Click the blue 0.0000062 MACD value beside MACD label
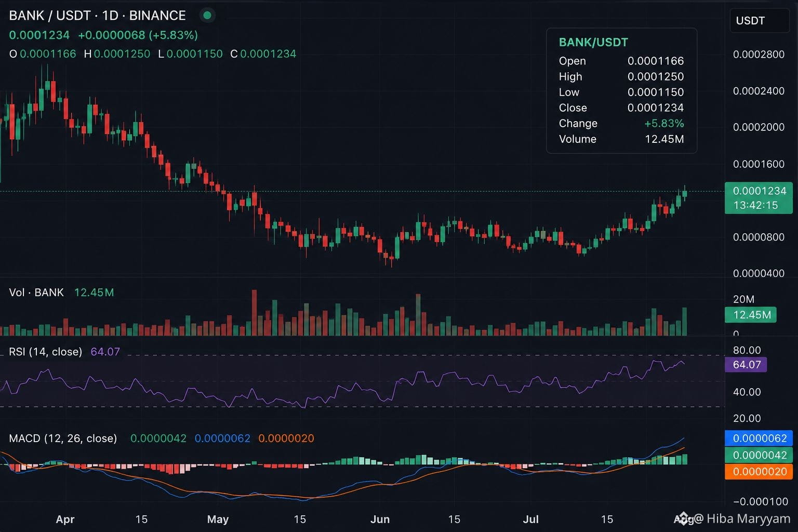The image size is (798, 532). coord(222,438)
